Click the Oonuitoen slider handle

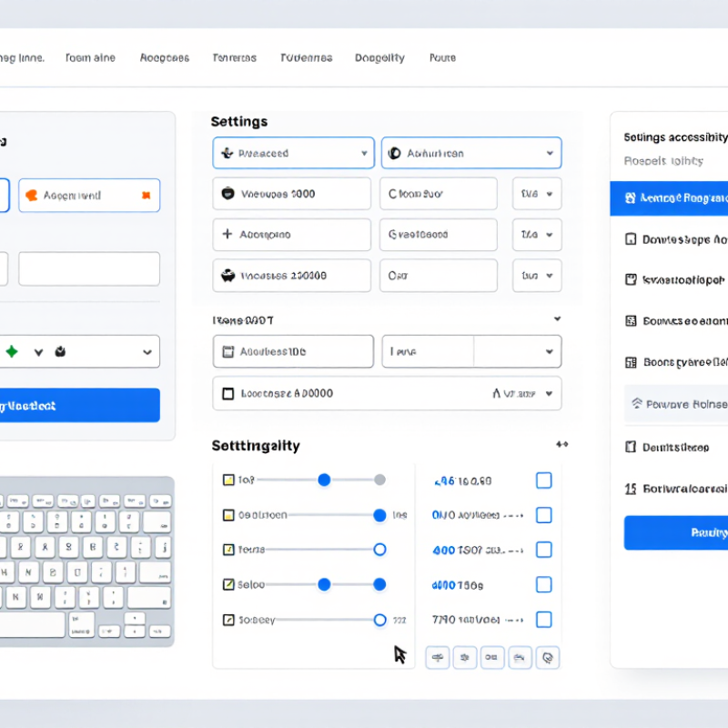click(x=379, y=515)
